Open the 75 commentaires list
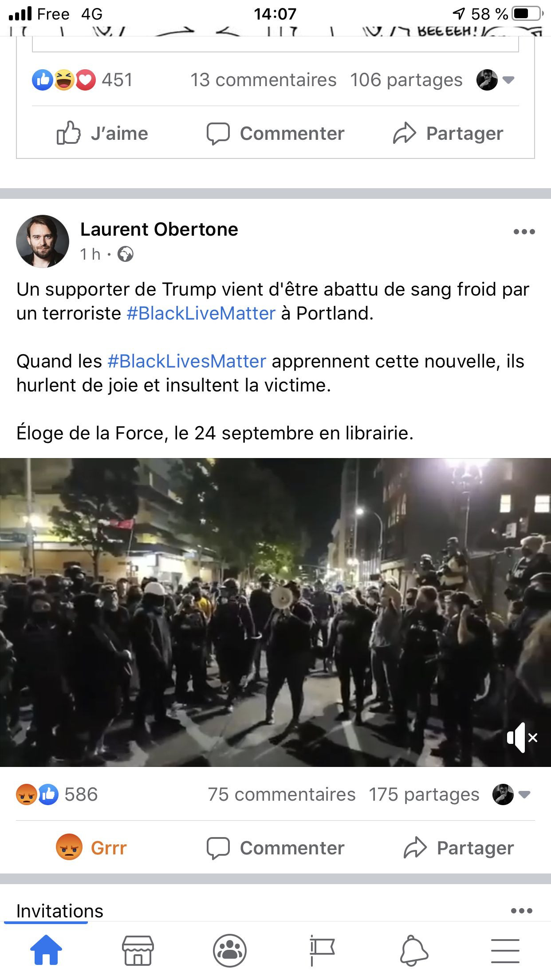Screen dimensions: 551x980 click(x=282, y=794)
